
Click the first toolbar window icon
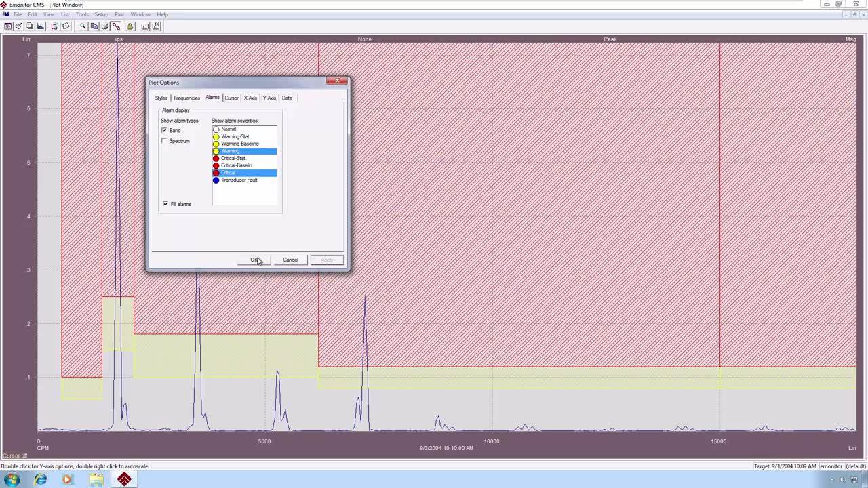pos(7,26)
